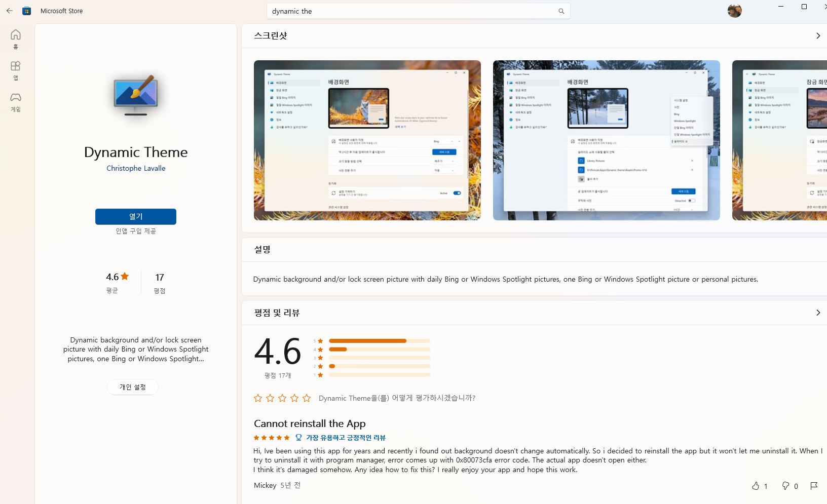Click the 4.6 average rating in sidebar
Image resolution: width=827 pixels, height=504 pixels.
117,277
